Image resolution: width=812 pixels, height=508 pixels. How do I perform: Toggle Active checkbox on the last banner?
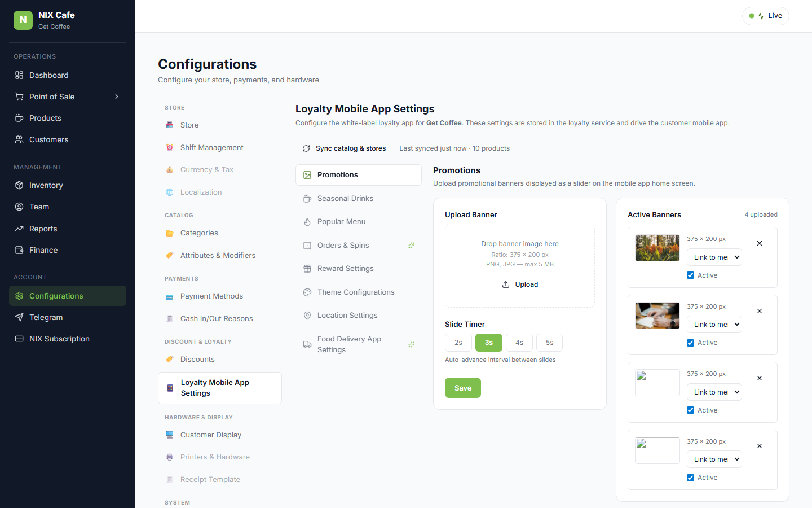point(690,478)
